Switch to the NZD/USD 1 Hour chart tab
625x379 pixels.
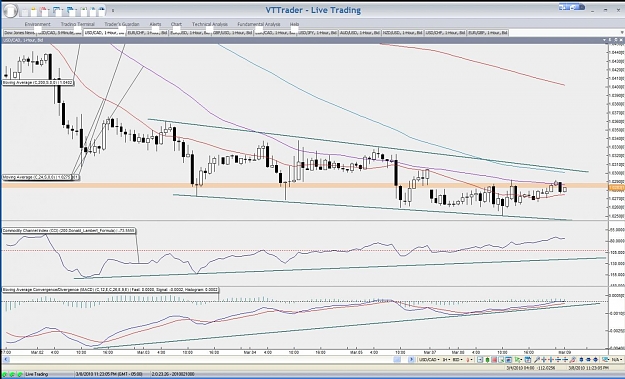[x=403, y=33]
